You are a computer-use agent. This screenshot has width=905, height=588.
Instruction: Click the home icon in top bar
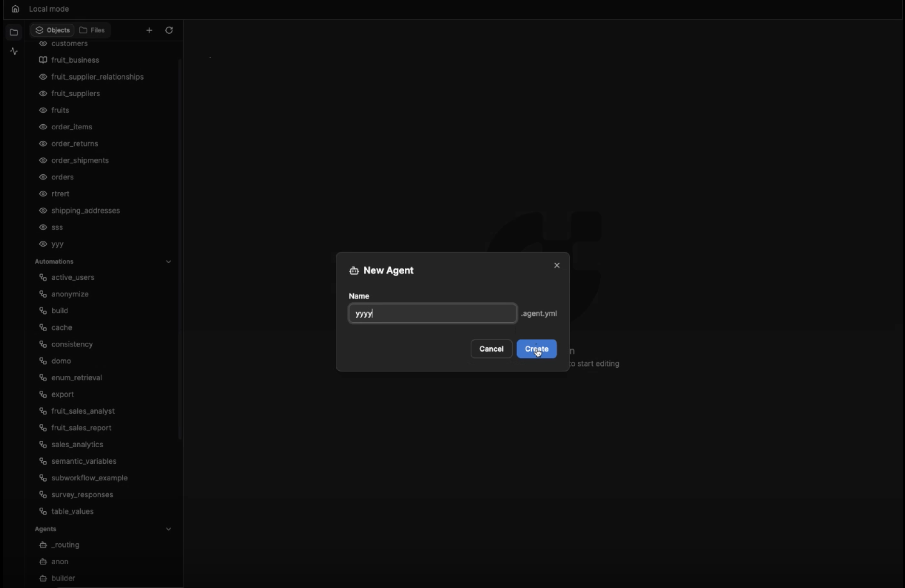[x=15, y=9]
